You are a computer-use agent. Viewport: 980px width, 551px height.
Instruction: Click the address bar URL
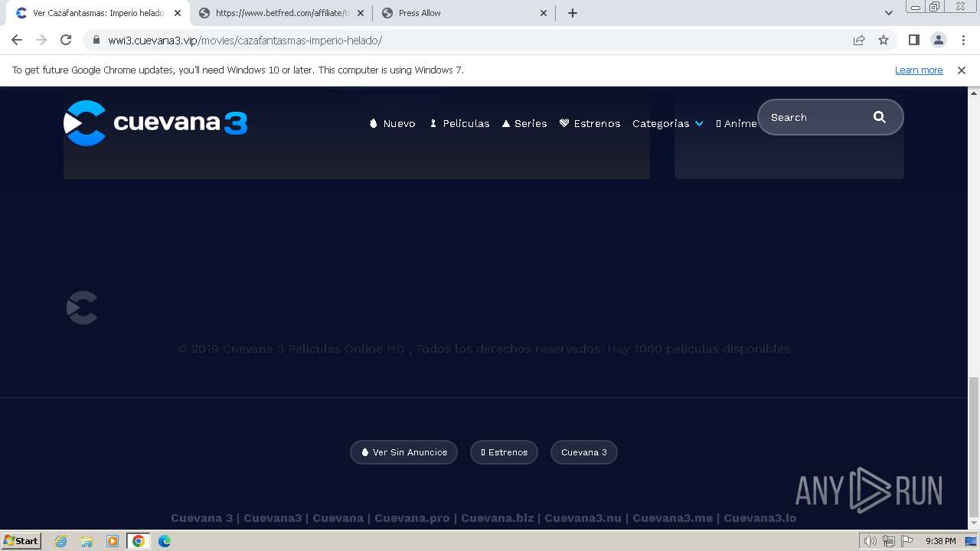(x=245, y=41)
